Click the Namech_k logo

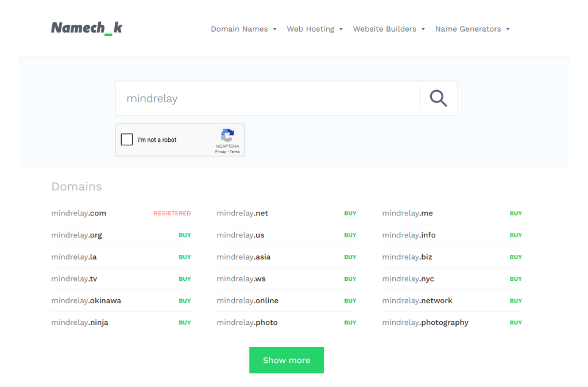pos(87,28)
